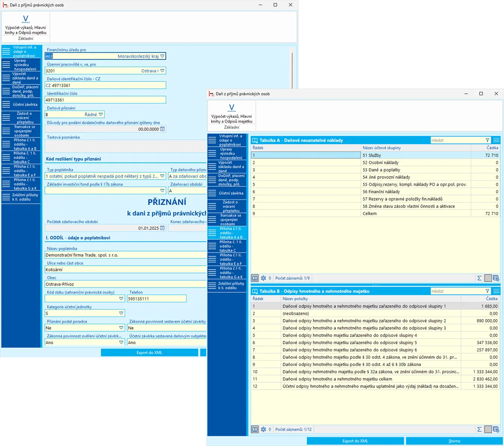Click the filter icon in Tabulka A search
The image size is (504, 446).
click(487, 140)
